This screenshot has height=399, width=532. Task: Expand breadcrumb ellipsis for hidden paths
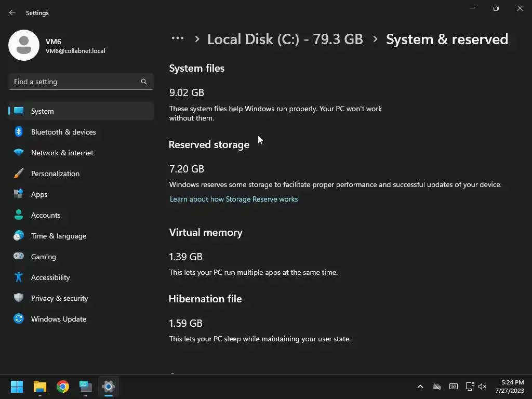pyautogui.click(x=178, y=38)
